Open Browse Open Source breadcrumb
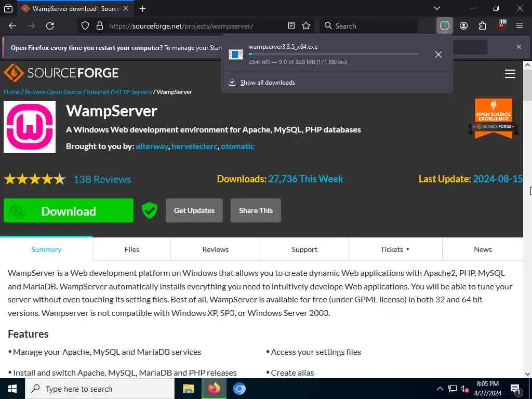Image resolution: width=532 pixels, height=399 pixels. click(x=54, y=92)
